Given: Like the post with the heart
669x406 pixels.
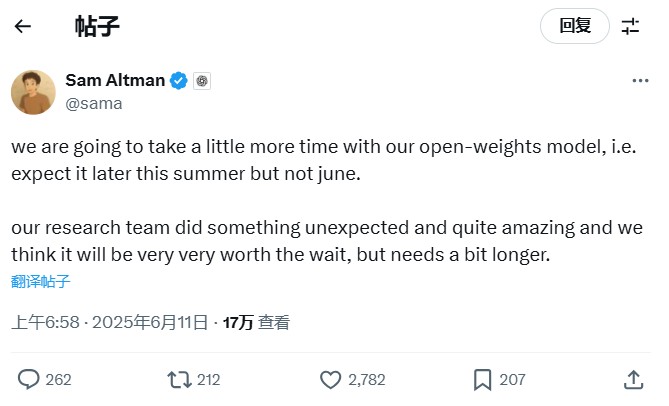Looking at the screenshot, I should [x=330, y=379].
